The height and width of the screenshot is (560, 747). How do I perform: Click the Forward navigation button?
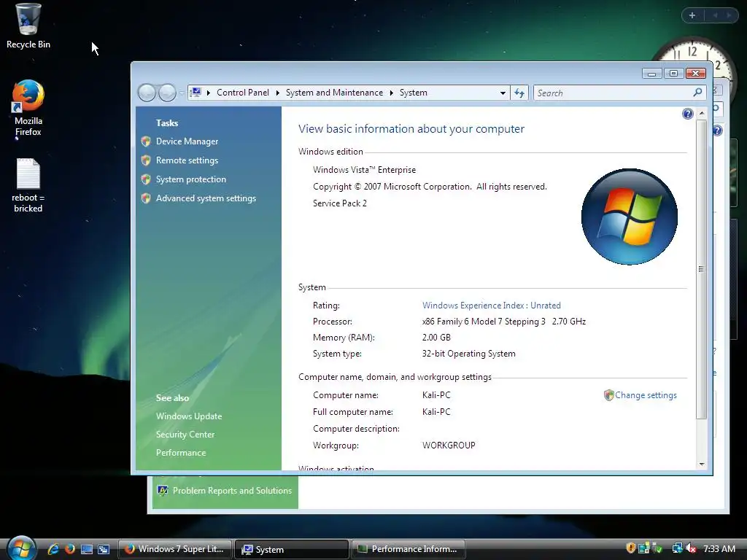[x=167, y=93]
